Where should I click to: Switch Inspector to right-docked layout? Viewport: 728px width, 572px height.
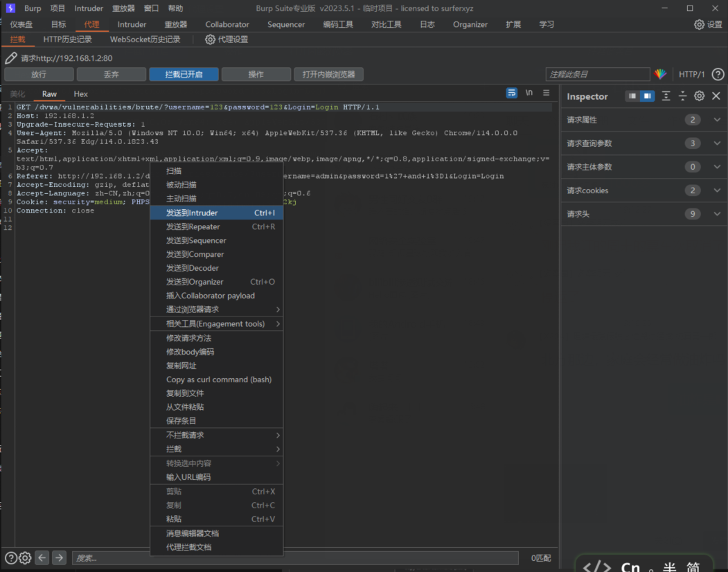[647, 96]
